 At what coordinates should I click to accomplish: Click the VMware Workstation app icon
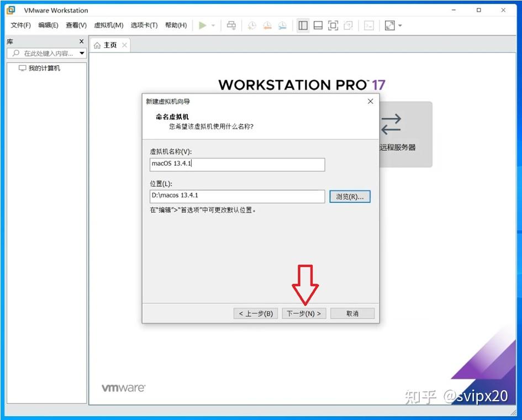tap(10, 10)
